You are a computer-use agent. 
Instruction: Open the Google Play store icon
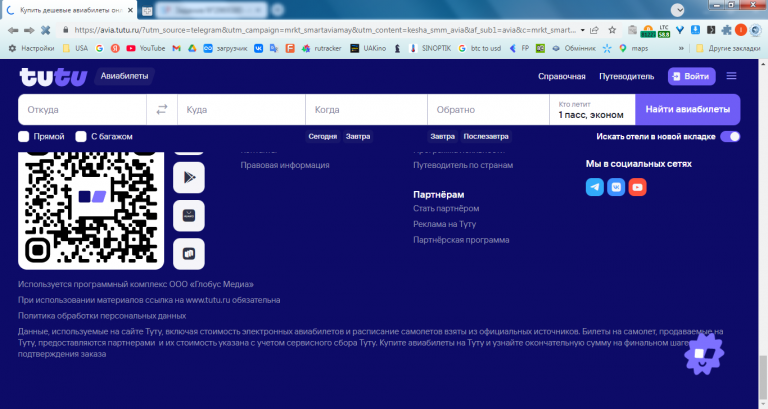coord(189,177)
